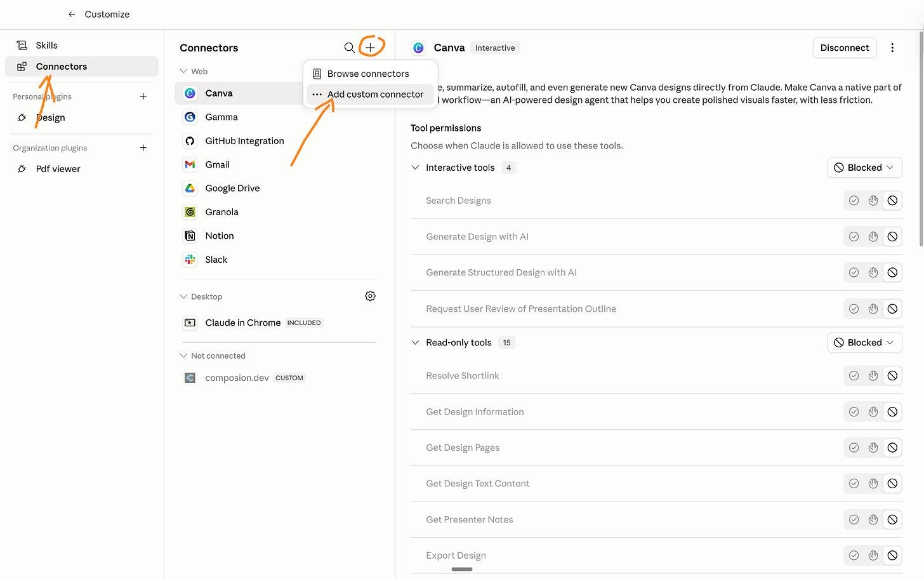Block Generate Structured Design with AI

892,272
